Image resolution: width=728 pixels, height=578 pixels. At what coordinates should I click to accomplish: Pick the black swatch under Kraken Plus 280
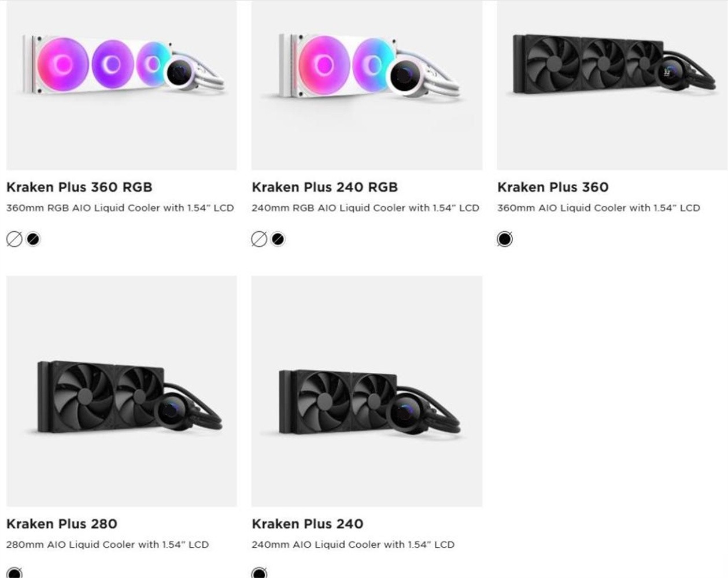click(x=14, y=573)
